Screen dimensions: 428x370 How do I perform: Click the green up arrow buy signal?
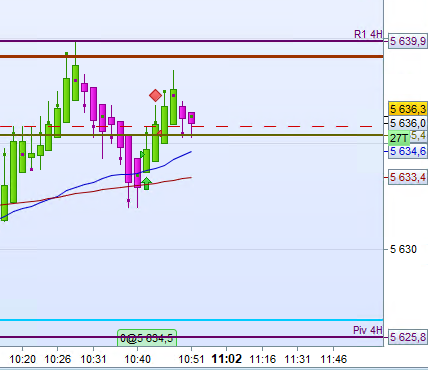pos(146,184)
